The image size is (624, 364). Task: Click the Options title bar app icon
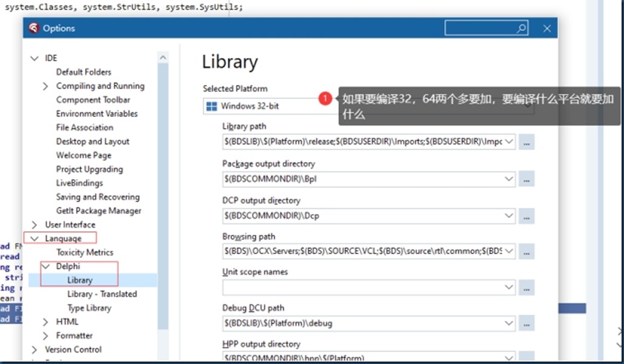34,28
